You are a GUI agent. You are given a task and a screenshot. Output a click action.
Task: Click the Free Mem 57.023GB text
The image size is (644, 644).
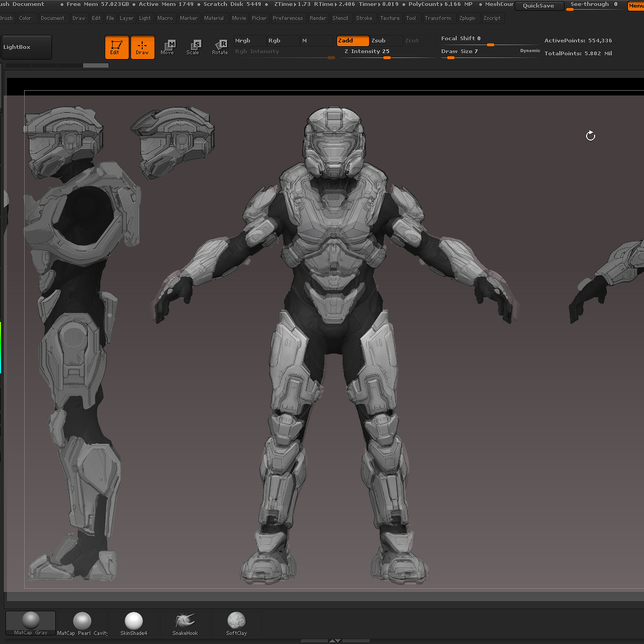point(98,4)
